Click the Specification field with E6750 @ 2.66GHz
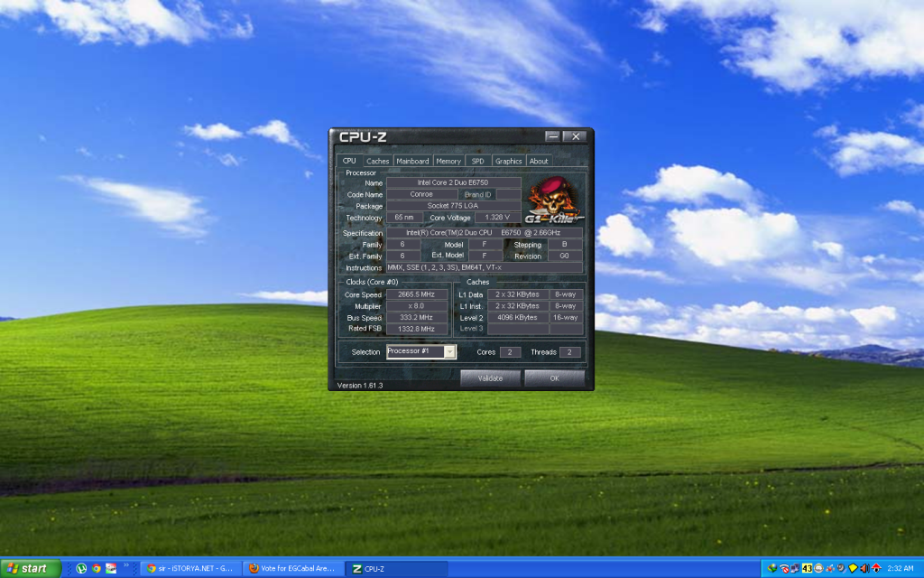 484,233
